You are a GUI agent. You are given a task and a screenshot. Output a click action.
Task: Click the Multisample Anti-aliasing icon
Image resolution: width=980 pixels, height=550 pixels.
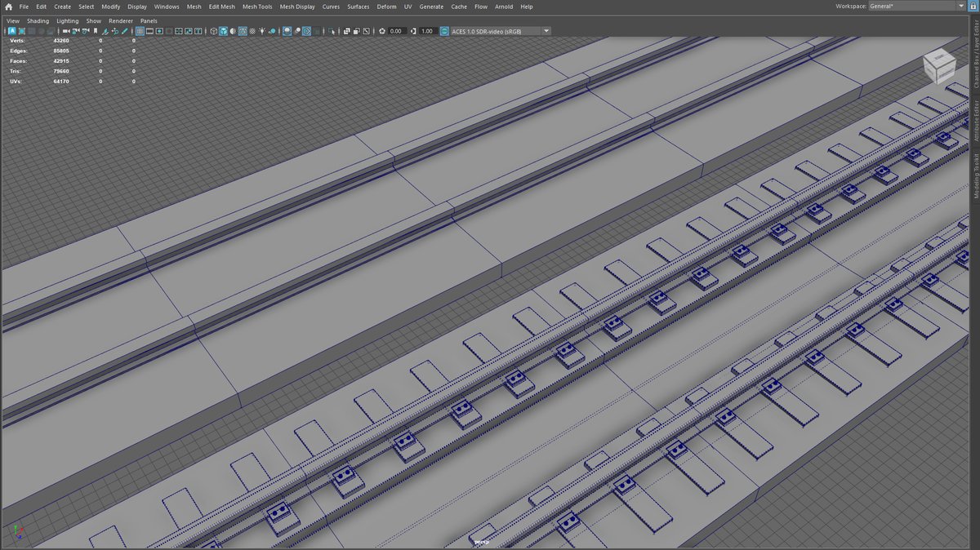[x=306, y=31]
